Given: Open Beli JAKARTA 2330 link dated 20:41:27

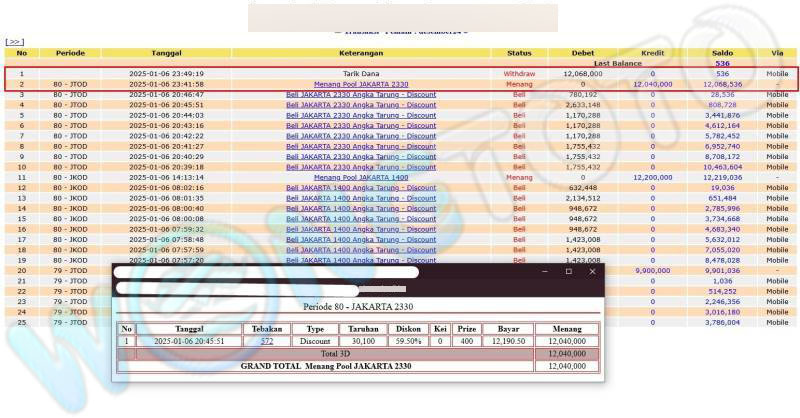Looking at the screenshot, I should 360,146.
